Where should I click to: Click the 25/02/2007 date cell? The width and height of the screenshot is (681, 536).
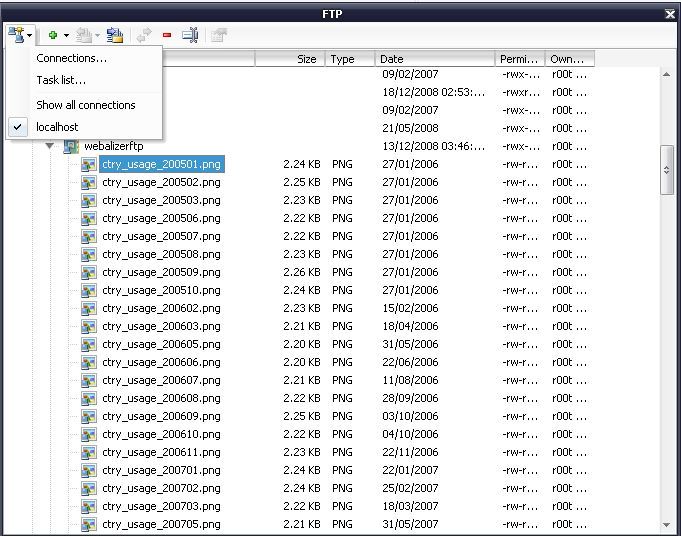410,489
